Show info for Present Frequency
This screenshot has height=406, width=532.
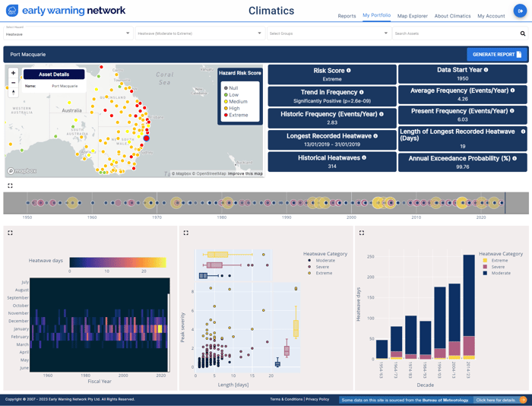tap(511, 111)
